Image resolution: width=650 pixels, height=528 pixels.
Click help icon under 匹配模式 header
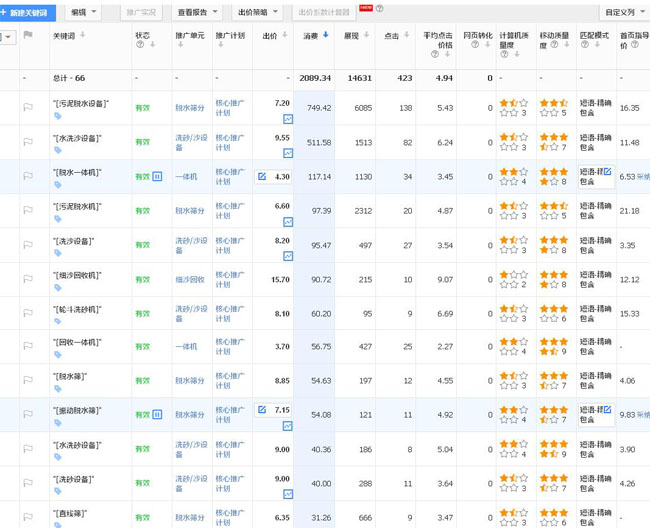point(585,44)
